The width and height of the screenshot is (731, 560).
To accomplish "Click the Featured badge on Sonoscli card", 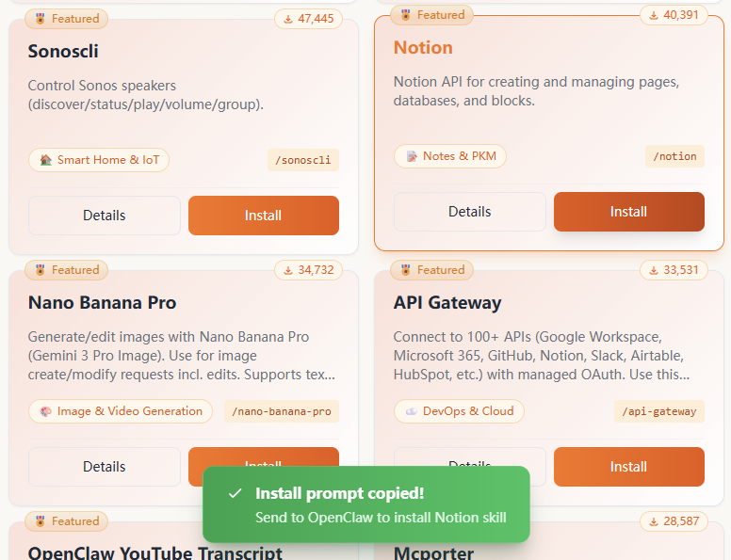I will pos(66,19).
